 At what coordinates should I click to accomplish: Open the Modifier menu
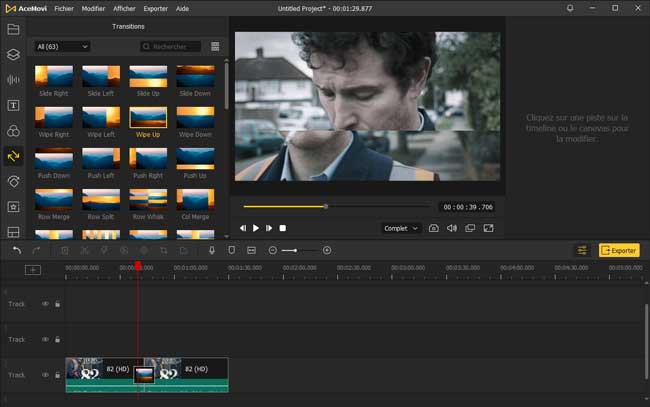point(93,8)
